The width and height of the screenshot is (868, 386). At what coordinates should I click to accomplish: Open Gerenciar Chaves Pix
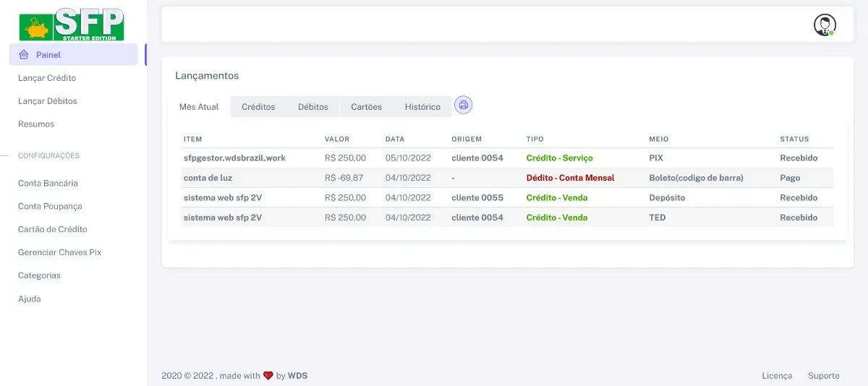(59, 253)
